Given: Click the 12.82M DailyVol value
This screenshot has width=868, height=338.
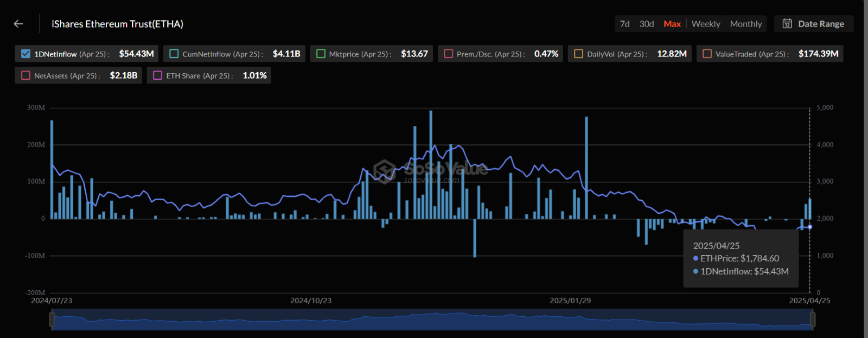Looking at the screenshot, I should (672, 54).
